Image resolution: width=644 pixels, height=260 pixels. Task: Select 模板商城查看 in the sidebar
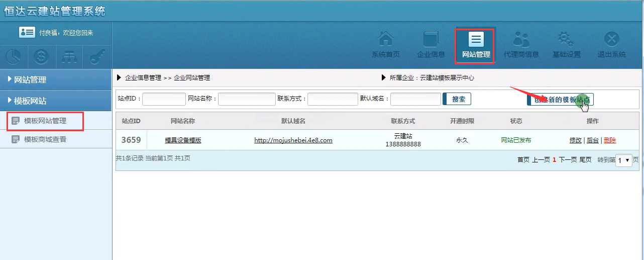click(45, 139)
